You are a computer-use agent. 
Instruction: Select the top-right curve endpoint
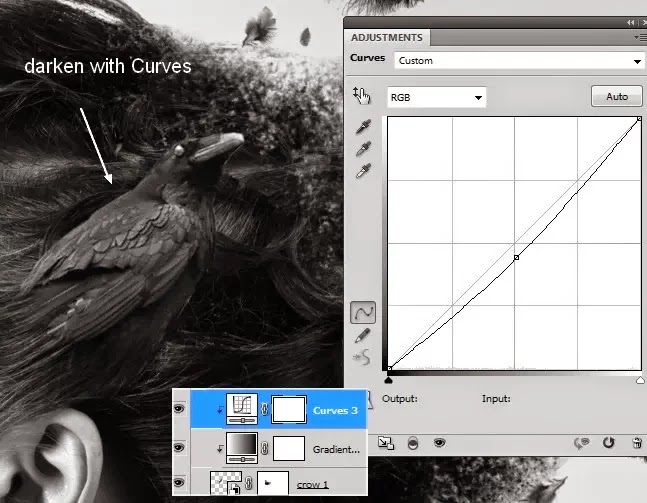coord(639,119)
